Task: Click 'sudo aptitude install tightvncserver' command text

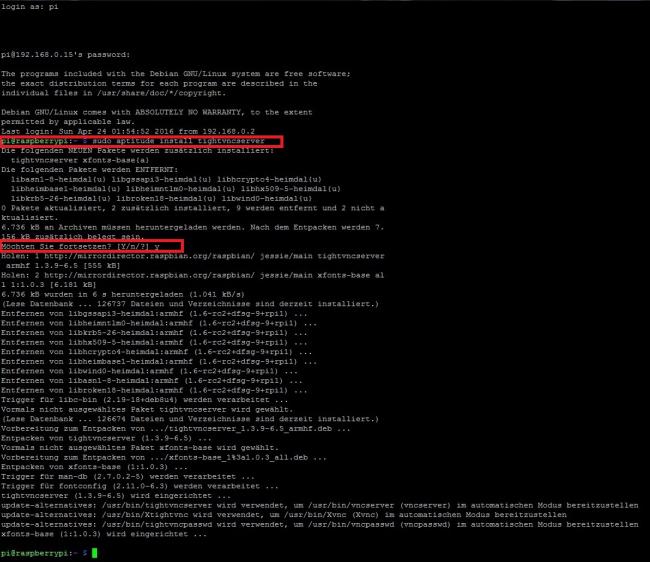Action: (x=178, y=141)
